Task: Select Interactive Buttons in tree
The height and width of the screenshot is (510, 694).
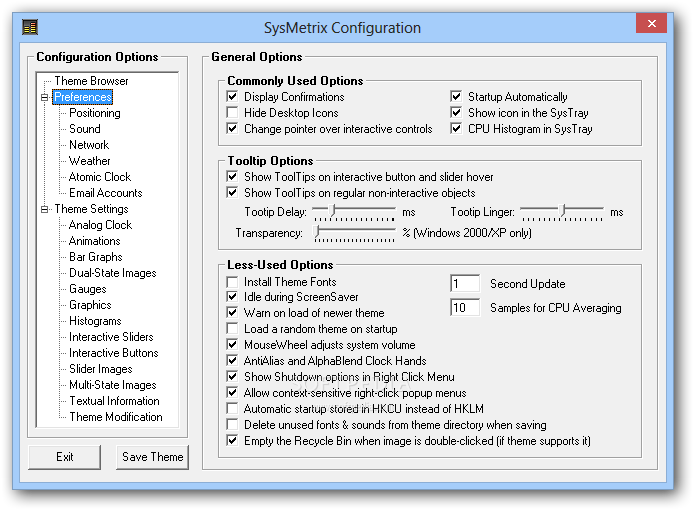Action: coord(114,352)
